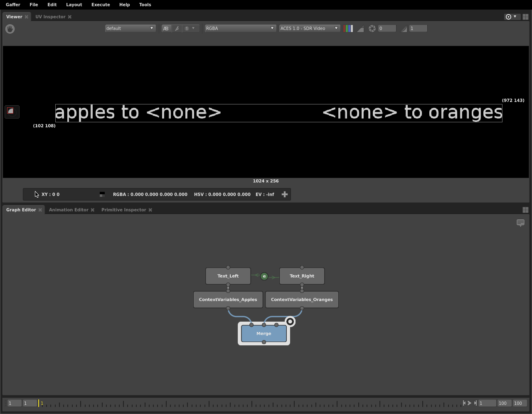
Task: Toggle the focus ring on Merge node
Action: [290, 322]
